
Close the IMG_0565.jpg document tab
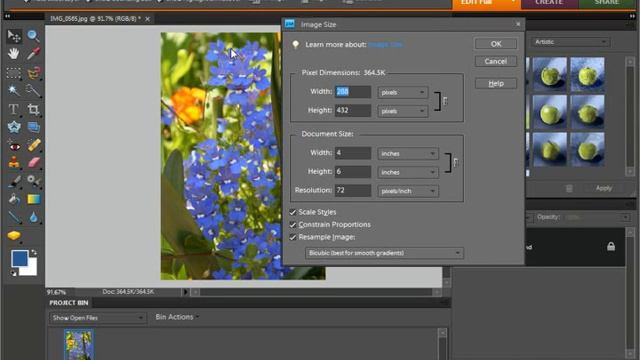tap(147, 19)
